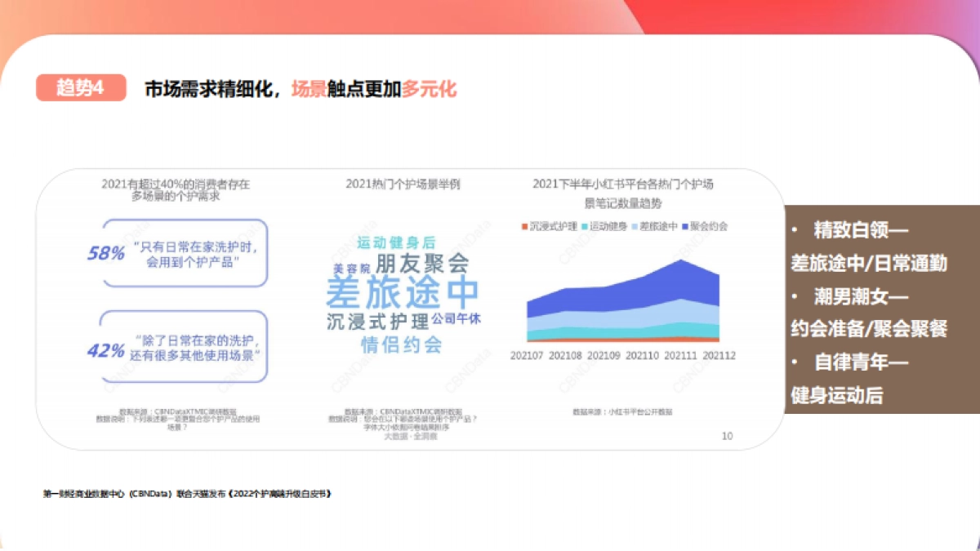
Task: Select the 运动健身后 keyword
Action: tap(394, 242)
